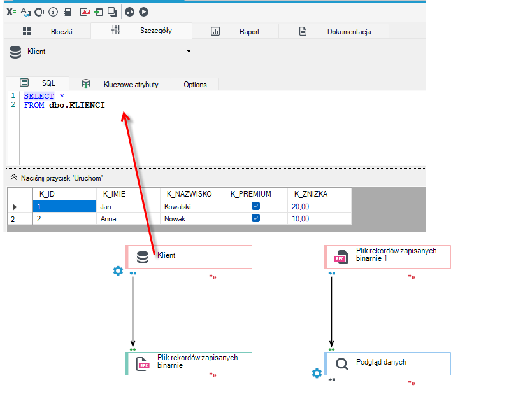Click the K_ID column header

coord(64,194)
